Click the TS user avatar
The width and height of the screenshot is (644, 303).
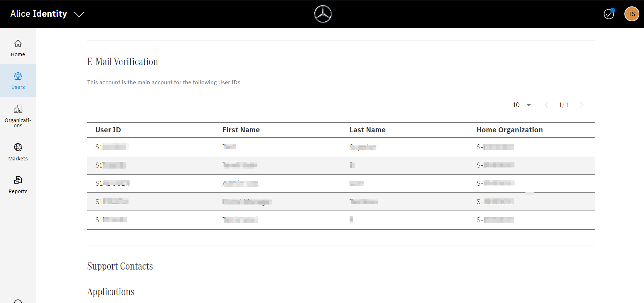(x=632, y=14)
